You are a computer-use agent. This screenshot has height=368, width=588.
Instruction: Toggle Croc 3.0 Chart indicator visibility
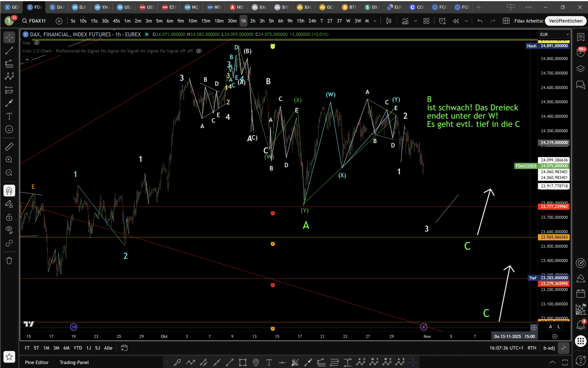[199, 51]
